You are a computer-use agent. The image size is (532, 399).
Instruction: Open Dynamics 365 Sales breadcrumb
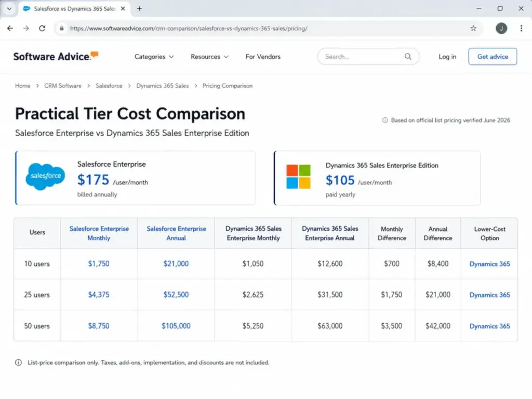coord(163,86)
